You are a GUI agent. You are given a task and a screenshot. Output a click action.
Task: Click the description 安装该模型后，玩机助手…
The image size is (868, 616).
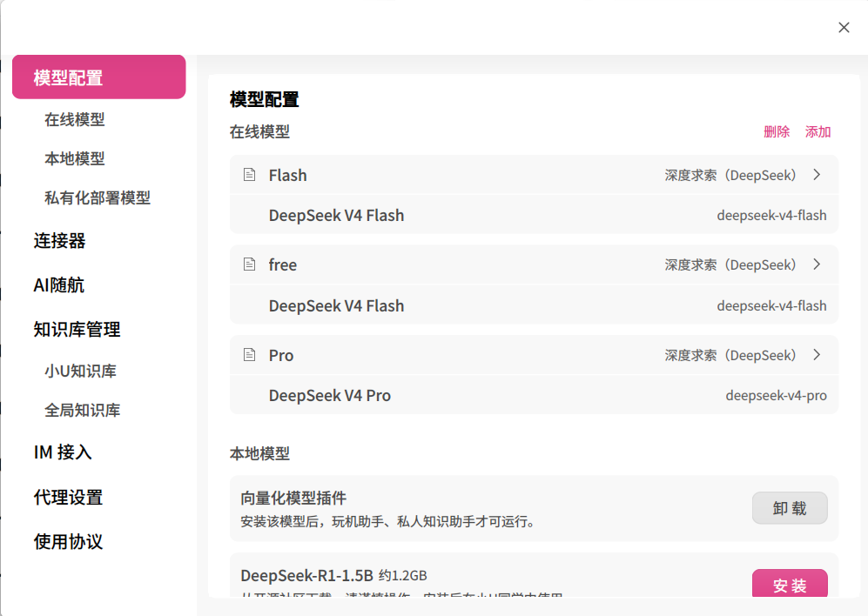(387, 522)
